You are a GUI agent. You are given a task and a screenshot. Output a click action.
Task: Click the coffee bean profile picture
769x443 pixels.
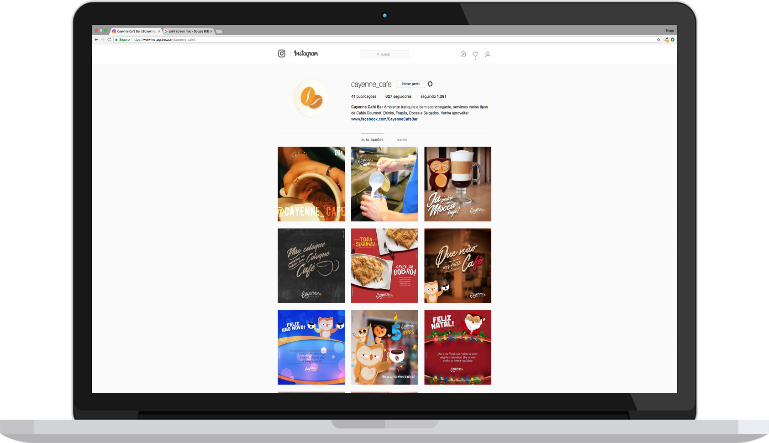pos(311,98)
